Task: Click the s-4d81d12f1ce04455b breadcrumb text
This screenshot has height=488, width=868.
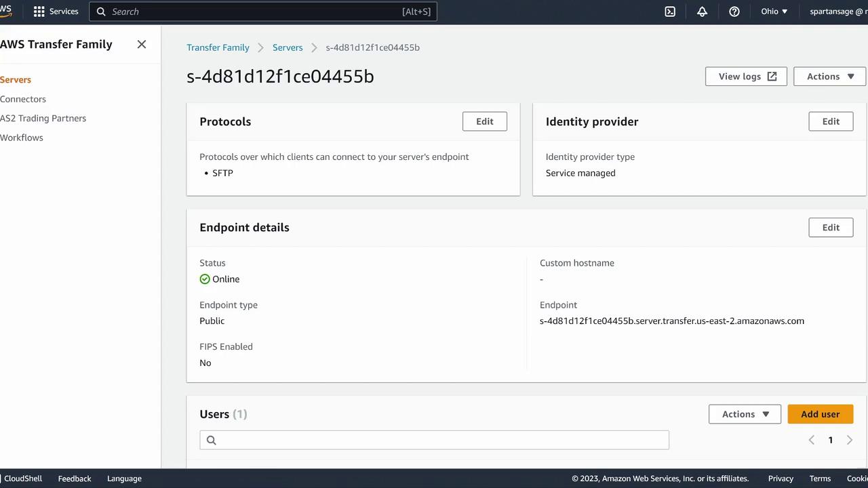Action: coord(372,47)
